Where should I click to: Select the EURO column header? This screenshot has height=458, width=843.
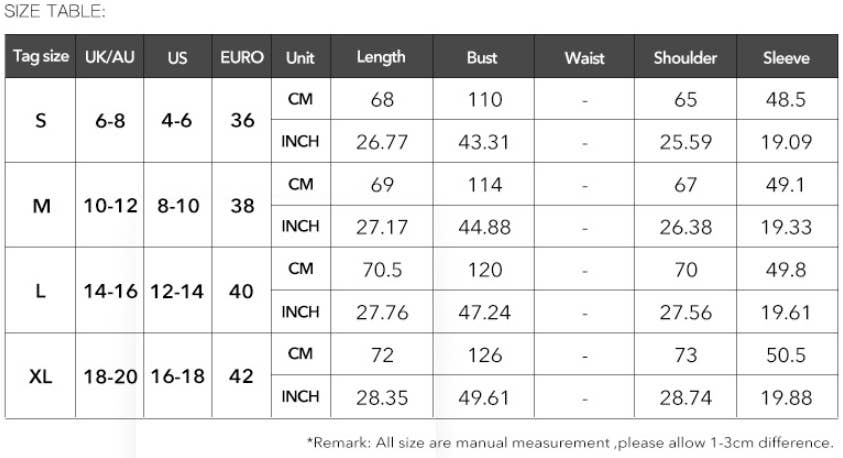pyautogui.click(x=242, y=57)
